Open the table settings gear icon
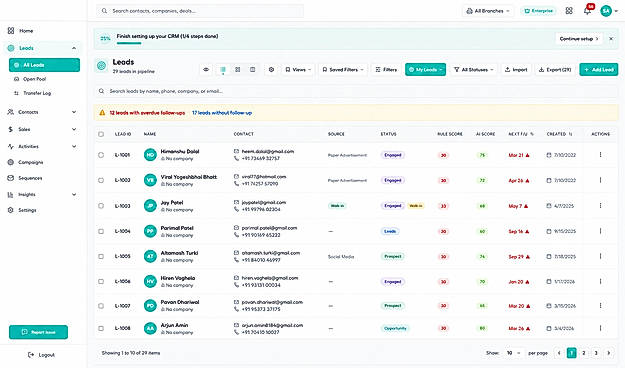Image resolution: width=625 pixels, height=368 pixels. pyautogui.click(x=271, y=70)
